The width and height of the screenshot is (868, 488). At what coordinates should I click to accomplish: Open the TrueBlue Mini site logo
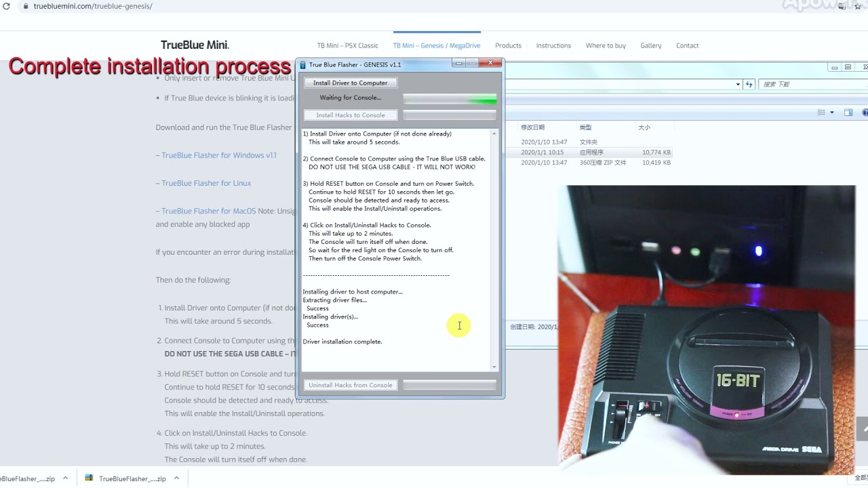pyautogui.click(x=195, y=45)
